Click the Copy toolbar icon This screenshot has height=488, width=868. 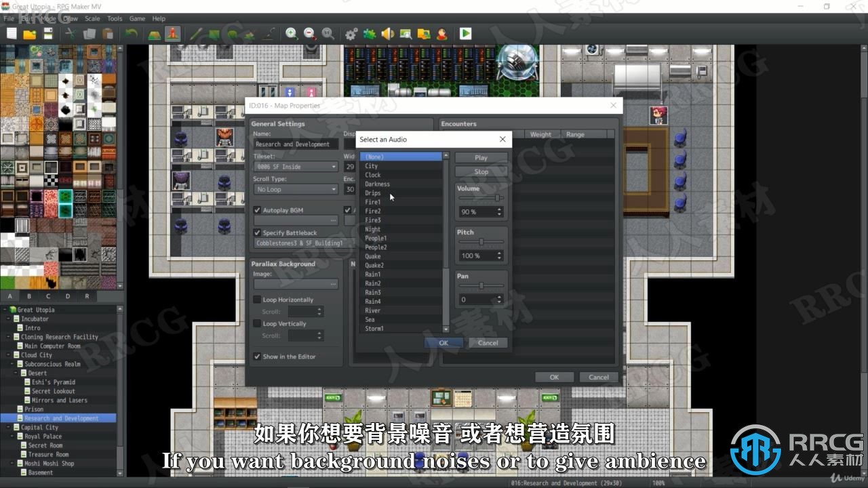89,33
